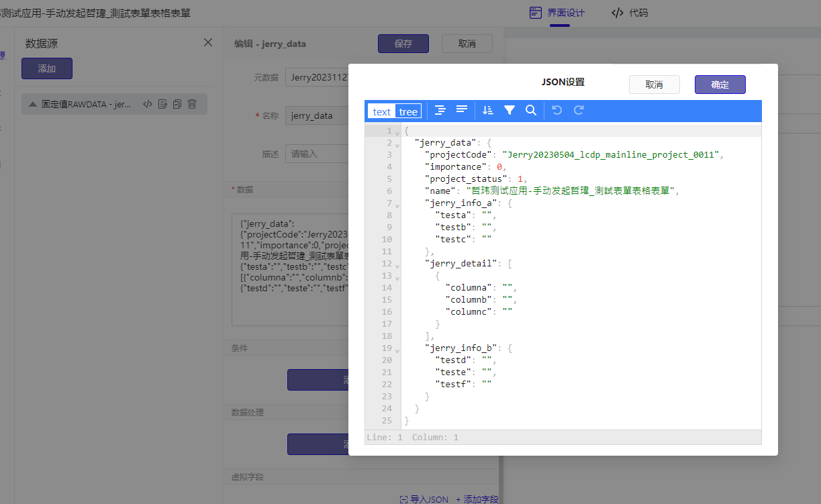Edit icon on RAWDATA data source row
Viewport: 821px width, 504px height.
(162, 104)
